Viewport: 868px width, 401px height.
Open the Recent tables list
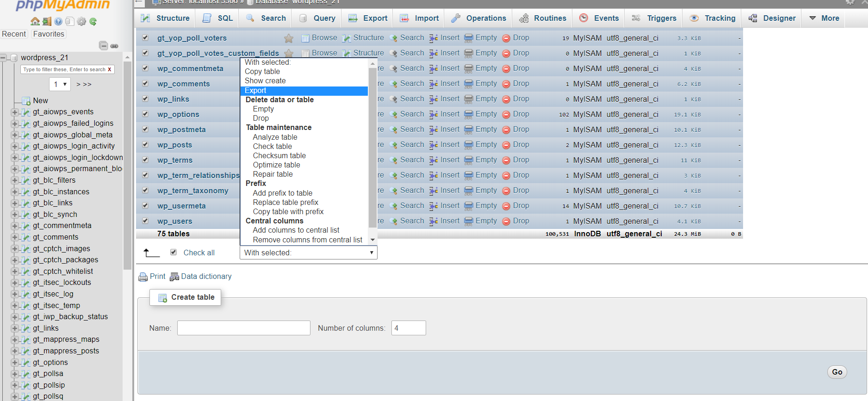coord(14,34)
